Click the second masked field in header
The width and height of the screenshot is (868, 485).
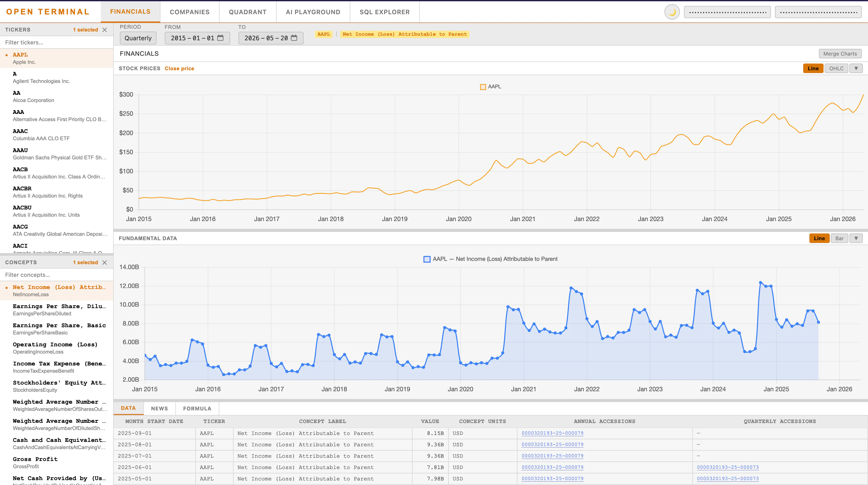point(818,12)
